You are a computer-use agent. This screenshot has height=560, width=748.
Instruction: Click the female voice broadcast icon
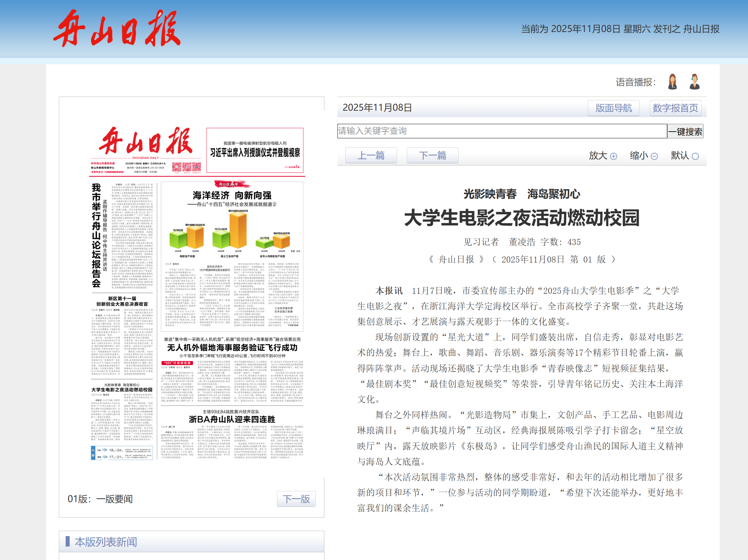672,82
